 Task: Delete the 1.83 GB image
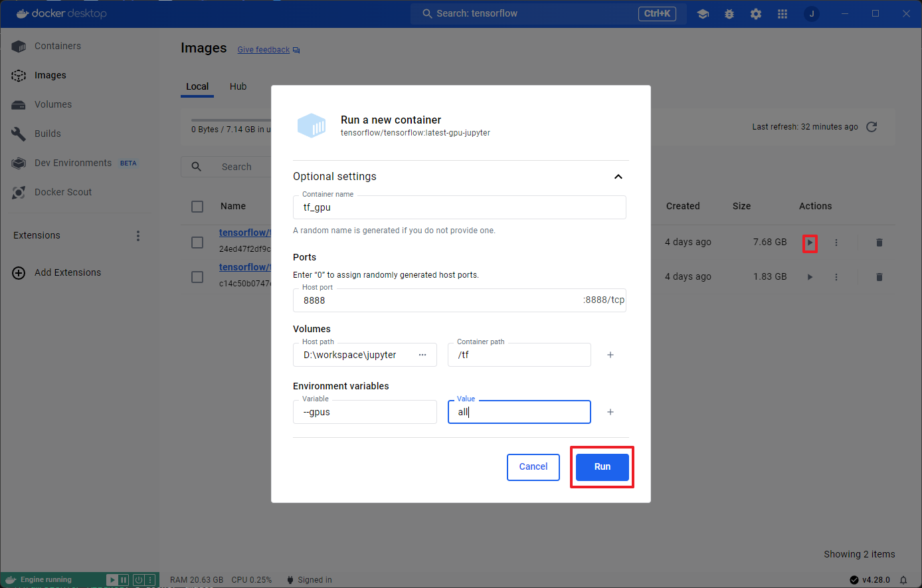click(879, 277)
